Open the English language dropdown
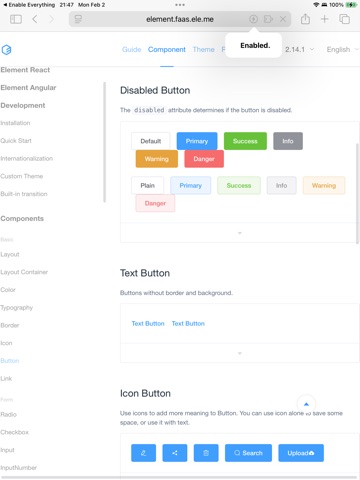 pyautogui.click(x=342, y=49)
